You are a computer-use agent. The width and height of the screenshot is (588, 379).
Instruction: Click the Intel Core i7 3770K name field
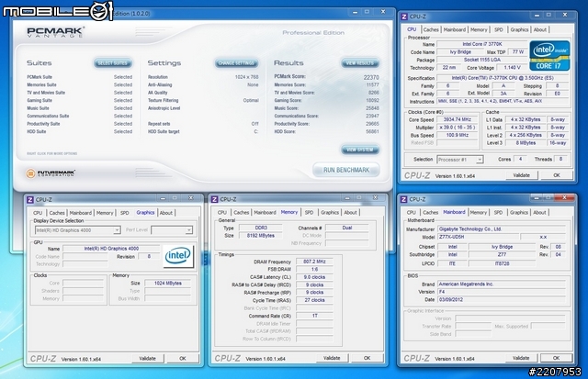tap(481, 44)
